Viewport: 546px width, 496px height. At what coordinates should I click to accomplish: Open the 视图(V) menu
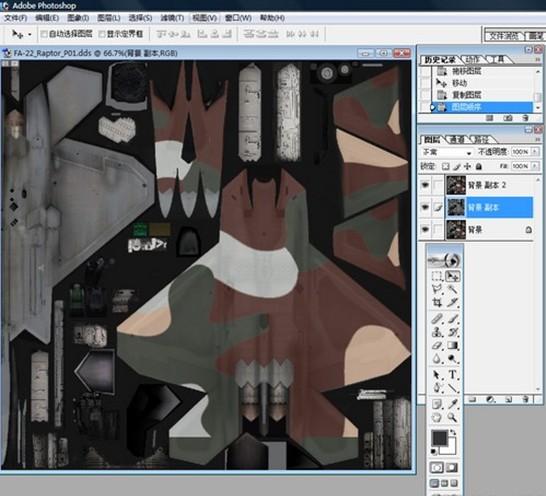[205, 18]
